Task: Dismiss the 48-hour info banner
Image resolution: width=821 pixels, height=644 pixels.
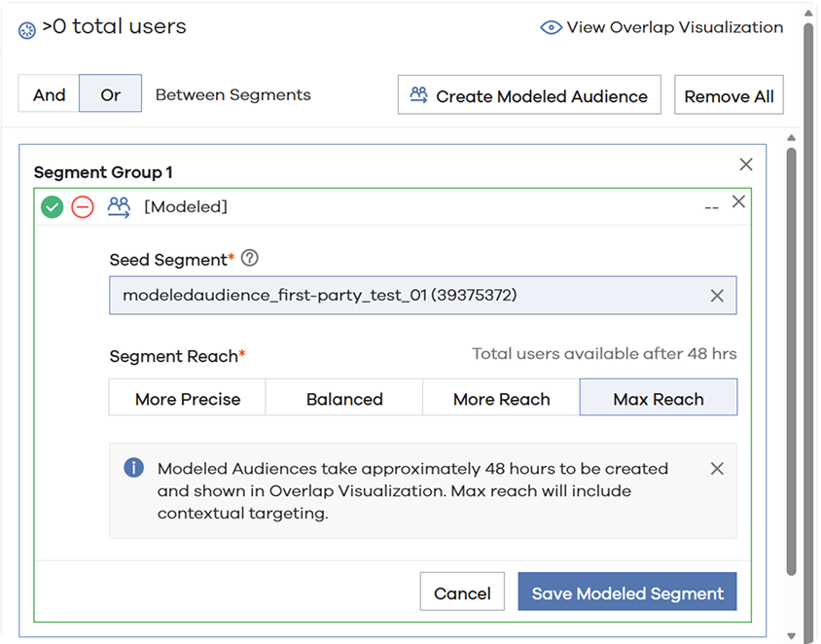Action: tap(717, 468)
